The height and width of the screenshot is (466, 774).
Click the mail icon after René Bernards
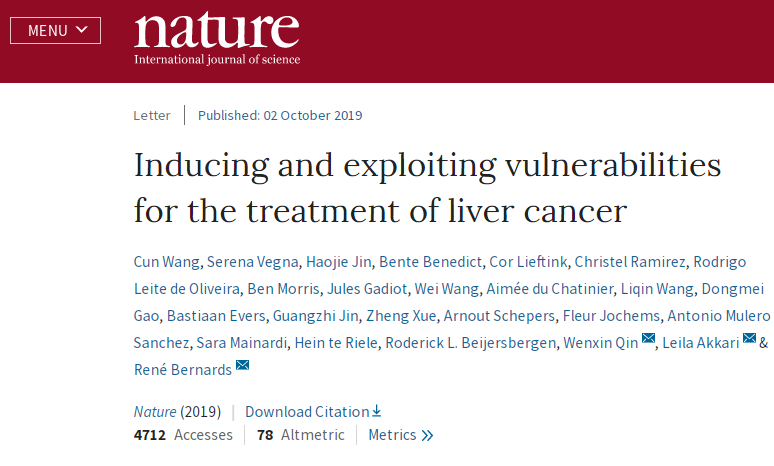click(242, 367)
